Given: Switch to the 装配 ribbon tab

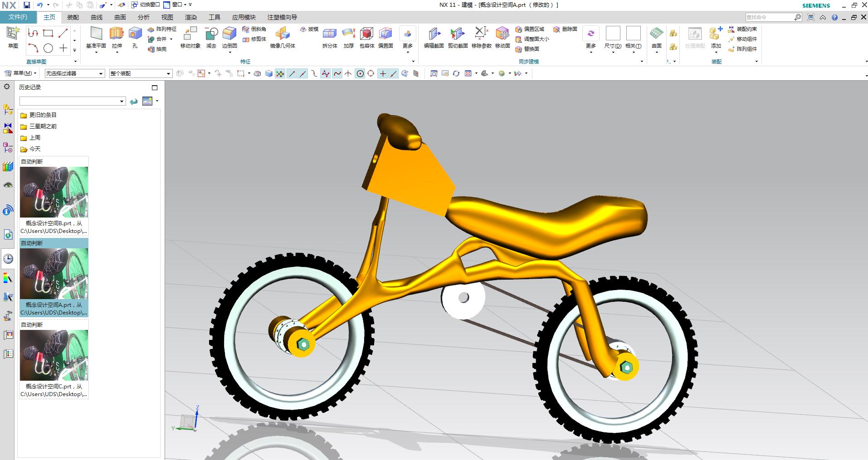Looking at the screenshot, I should 73,17.
